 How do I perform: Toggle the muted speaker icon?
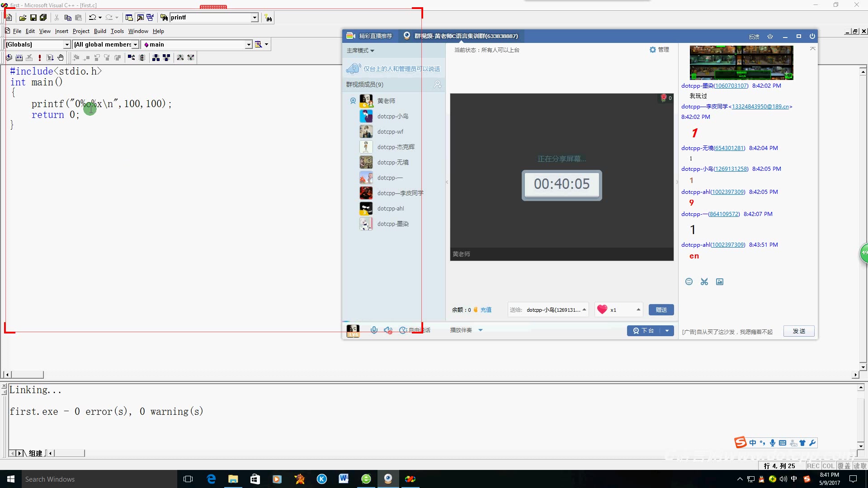[388, 330]
